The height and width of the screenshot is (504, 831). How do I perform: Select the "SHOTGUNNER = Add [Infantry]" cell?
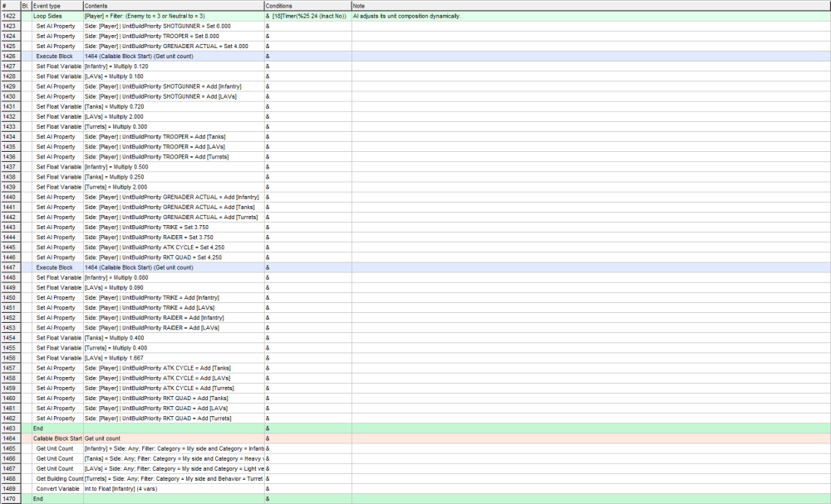tap(174, 86)
